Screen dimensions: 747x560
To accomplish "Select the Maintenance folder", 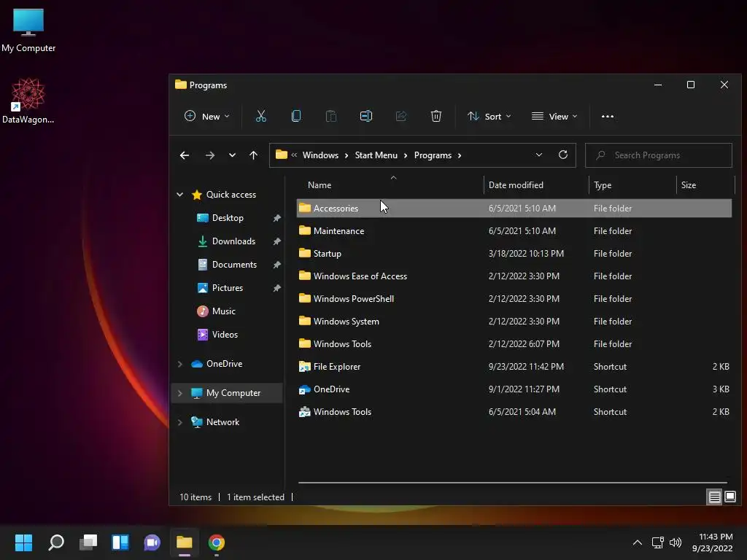I will tap(514, 231).
